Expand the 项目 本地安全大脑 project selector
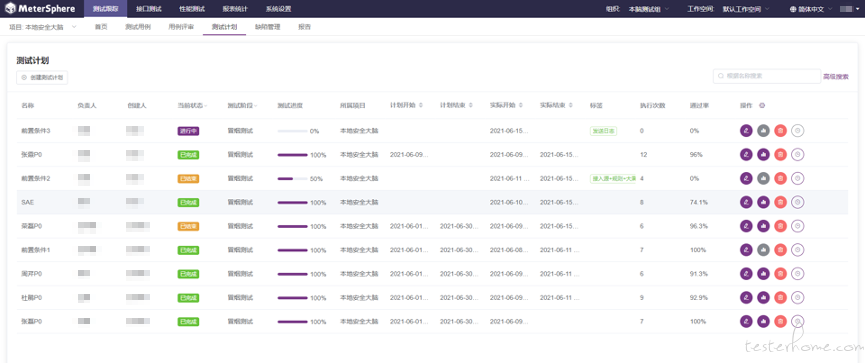The height and width of the screenshot is (364, 866). [43, 27]
